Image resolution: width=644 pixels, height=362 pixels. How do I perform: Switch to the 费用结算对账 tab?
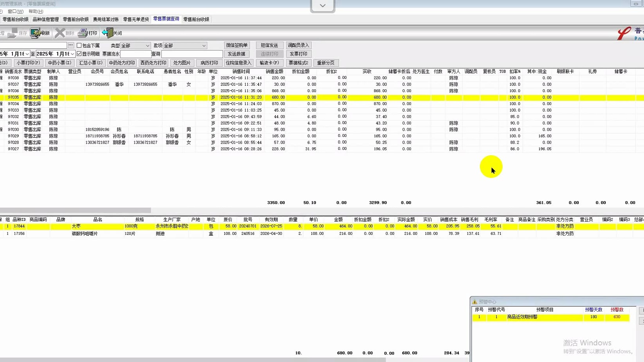click(106, 19)
